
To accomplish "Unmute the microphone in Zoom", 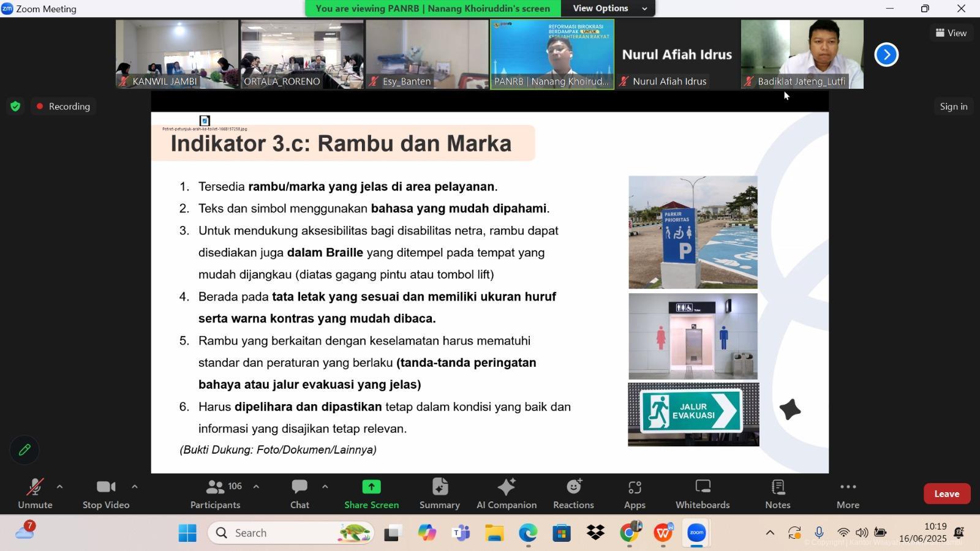I will point(35,493).
